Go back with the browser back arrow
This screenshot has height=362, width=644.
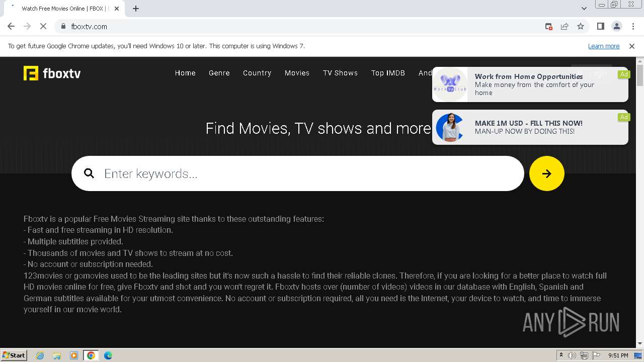tap(11, 26)
